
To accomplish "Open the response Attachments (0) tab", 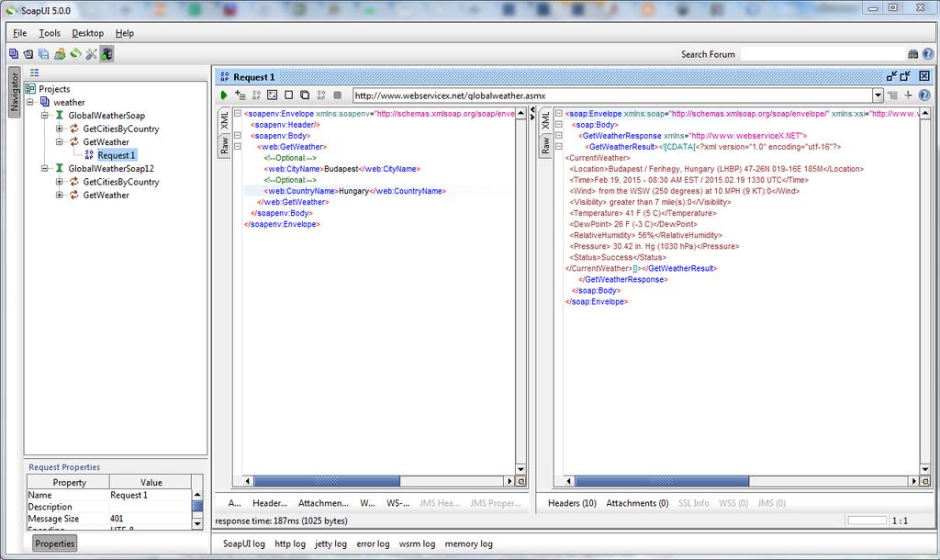I will pyautogui.click(x=637, y=503).
